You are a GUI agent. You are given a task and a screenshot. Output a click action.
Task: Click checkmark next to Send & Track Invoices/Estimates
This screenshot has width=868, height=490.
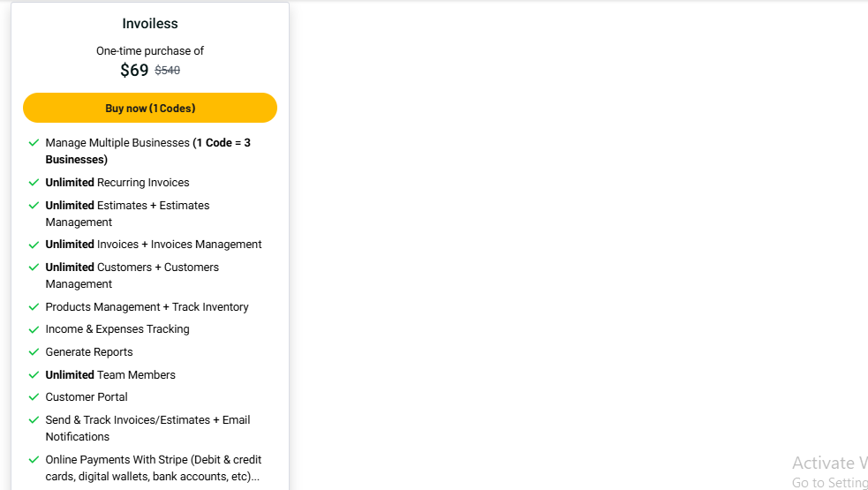[x=34, y=420]
